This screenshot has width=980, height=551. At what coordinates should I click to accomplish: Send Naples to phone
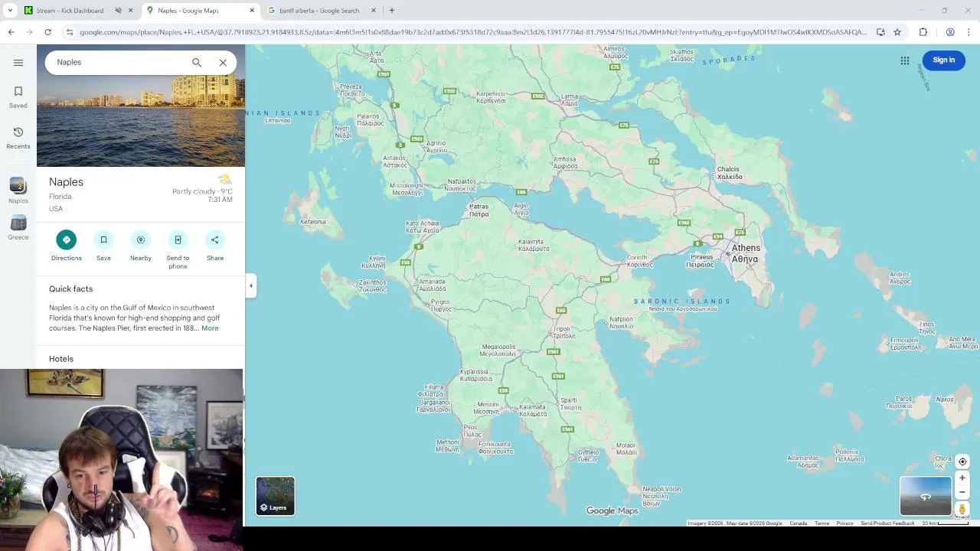(178, 249)
